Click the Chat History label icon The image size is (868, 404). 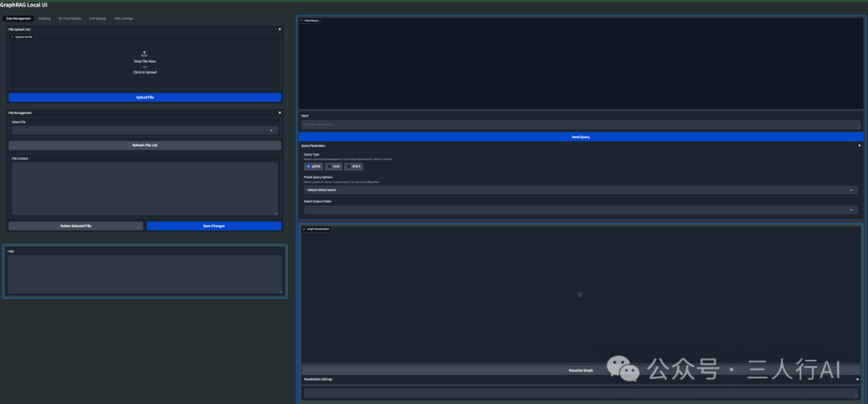(x=301, y=20)
